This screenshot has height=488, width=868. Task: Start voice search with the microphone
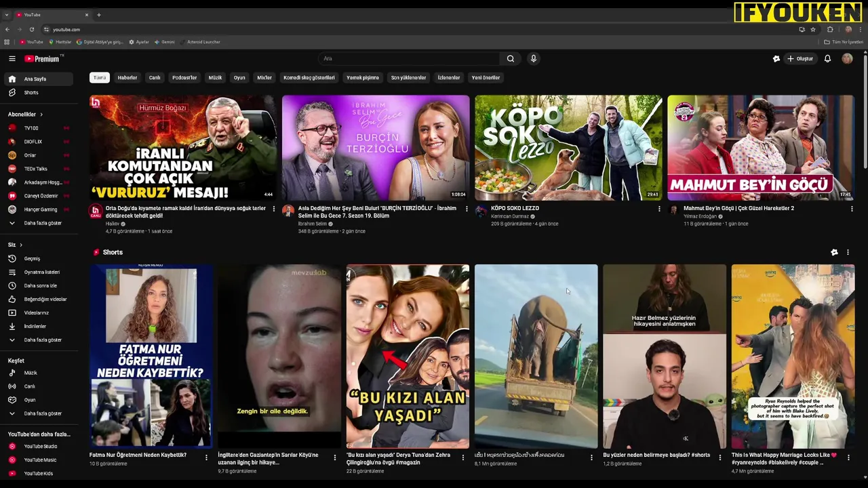click(x=534, y=59)
